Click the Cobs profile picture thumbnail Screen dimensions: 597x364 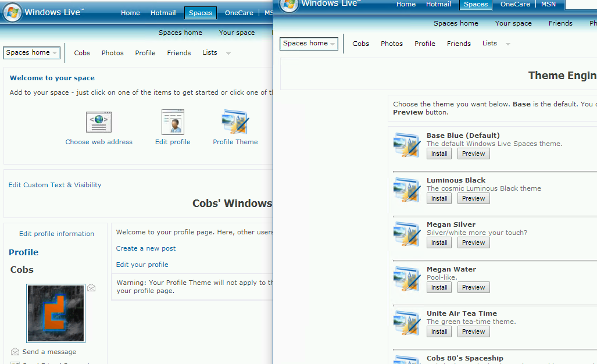56,313
